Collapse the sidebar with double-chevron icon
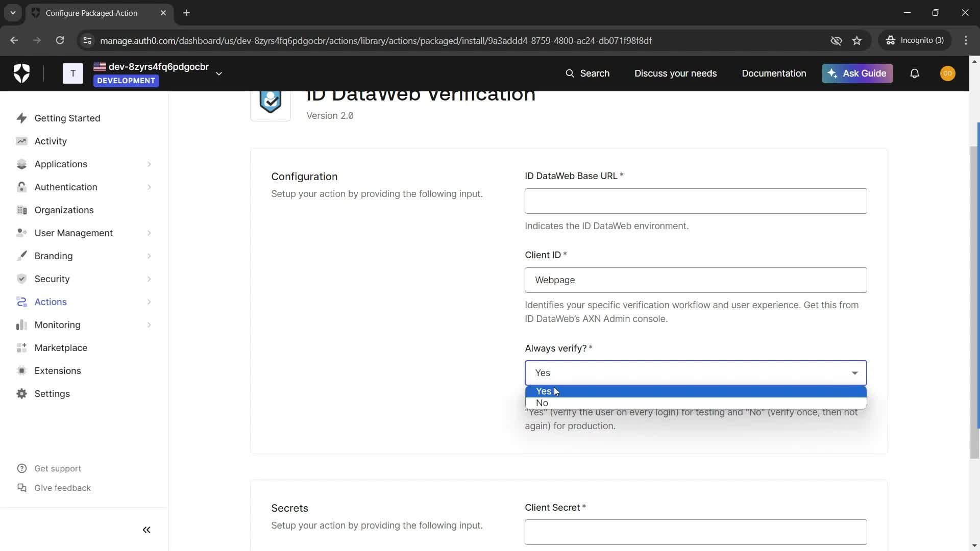Screen dimensions: 980x551 [146, 530]
